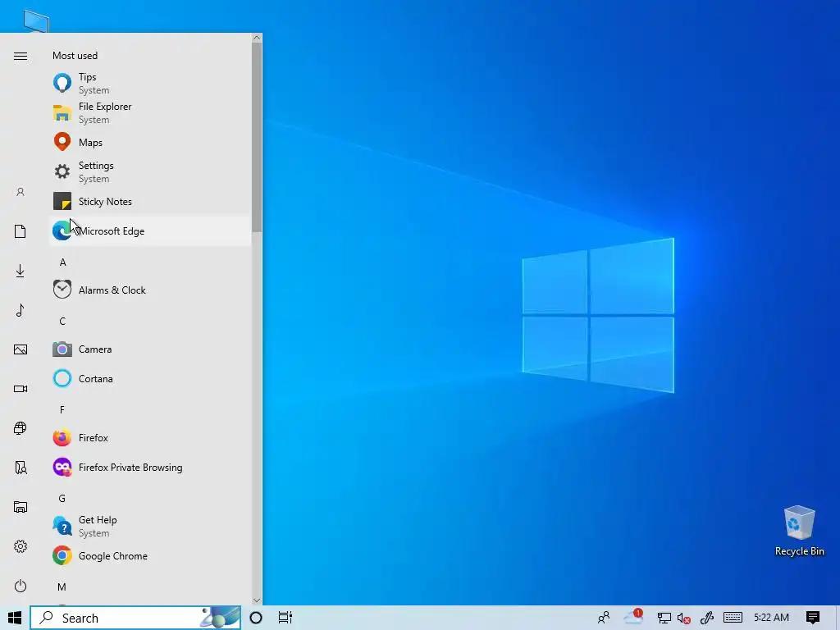Jump to letter G index header
840x630 pixels.
click(62, 498)
